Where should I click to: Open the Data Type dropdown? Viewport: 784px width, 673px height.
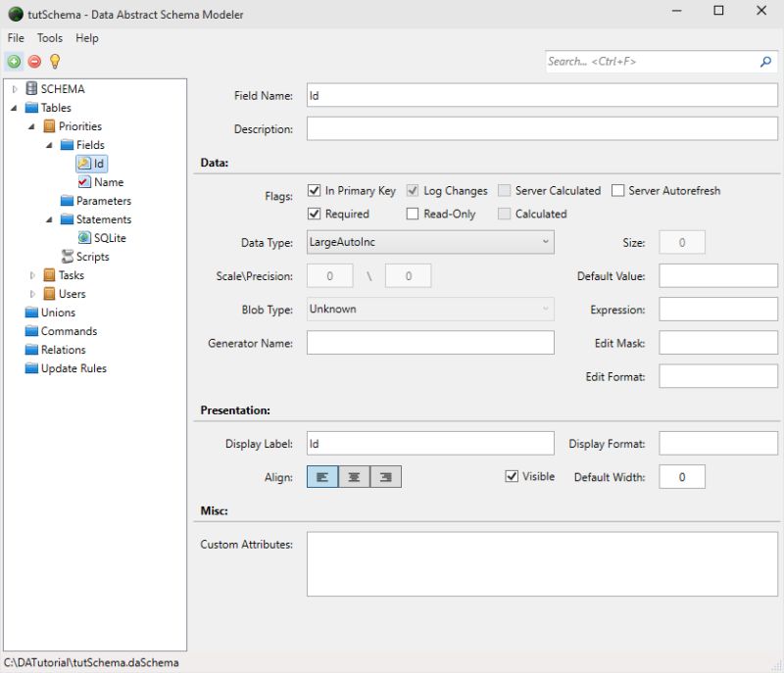point(548,241)
